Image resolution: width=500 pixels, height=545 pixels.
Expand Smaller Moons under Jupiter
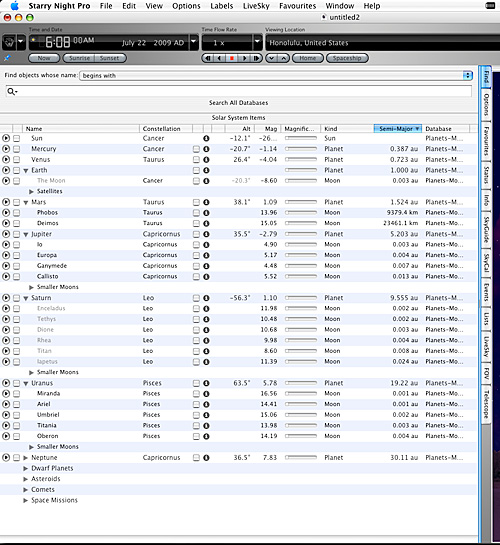[31, 287]
